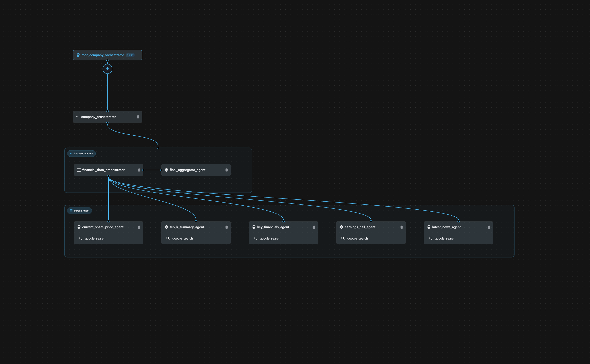
Task: Select the key_financials_agent node
Action: pos(273,227)
